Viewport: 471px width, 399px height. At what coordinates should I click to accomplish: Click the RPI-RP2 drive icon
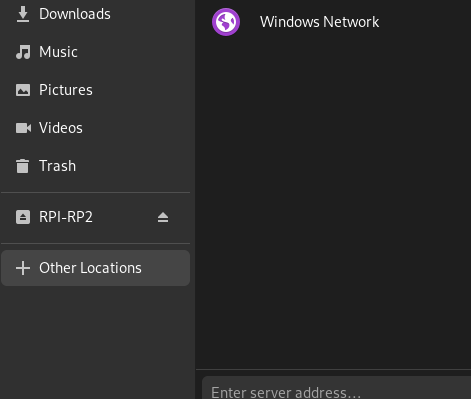click(x=23, y=217)
